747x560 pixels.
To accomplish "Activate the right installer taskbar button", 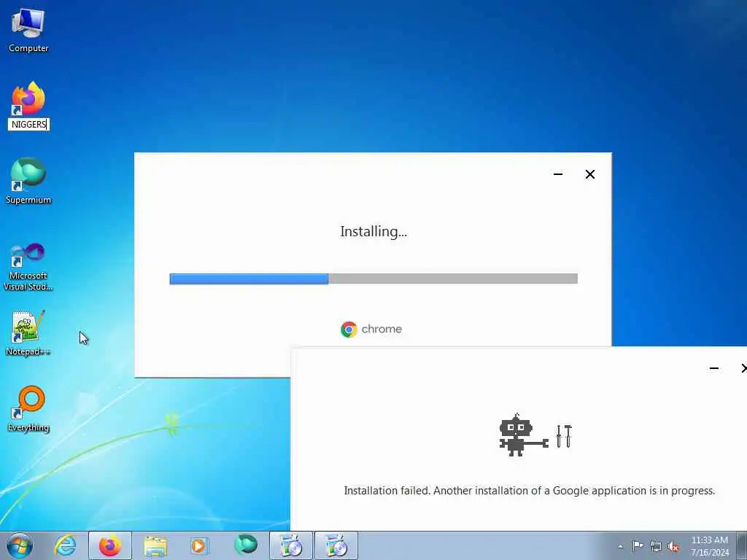I will (336, 545).
